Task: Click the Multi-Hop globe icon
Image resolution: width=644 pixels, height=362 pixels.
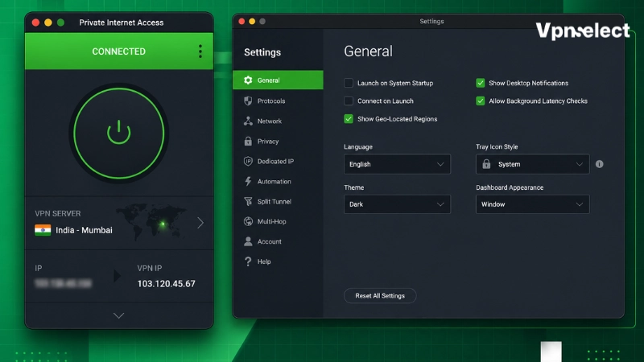Action: click(x=248, y=221)
